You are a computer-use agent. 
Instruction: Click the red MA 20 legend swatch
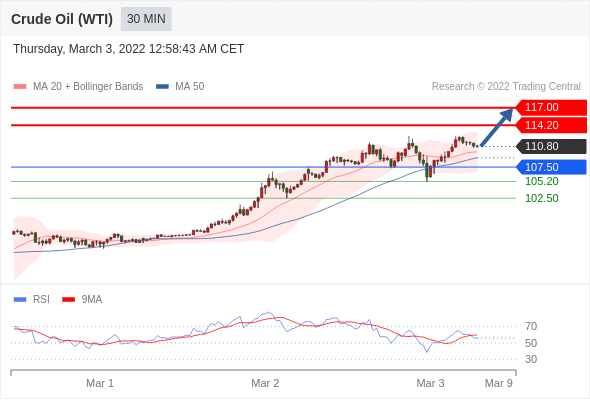pos(20,87)
